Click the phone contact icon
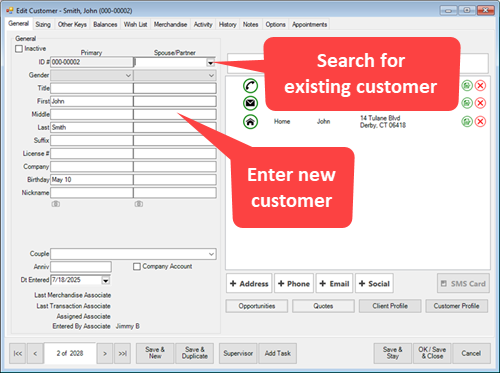Image resolution: width=500 pixels, height=374 pixels. [x=250, y=86]
